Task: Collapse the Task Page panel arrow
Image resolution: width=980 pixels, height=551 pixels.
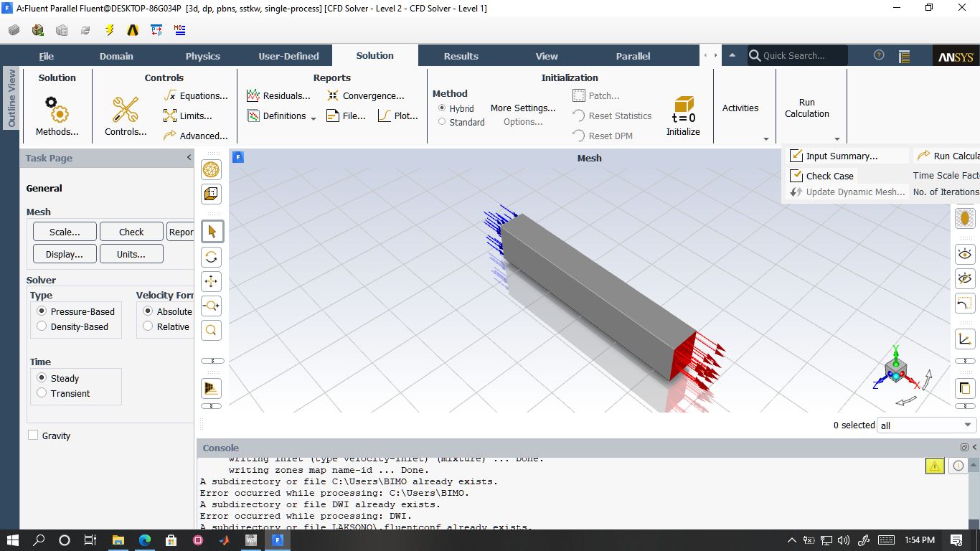Action: tap(189, 158)
